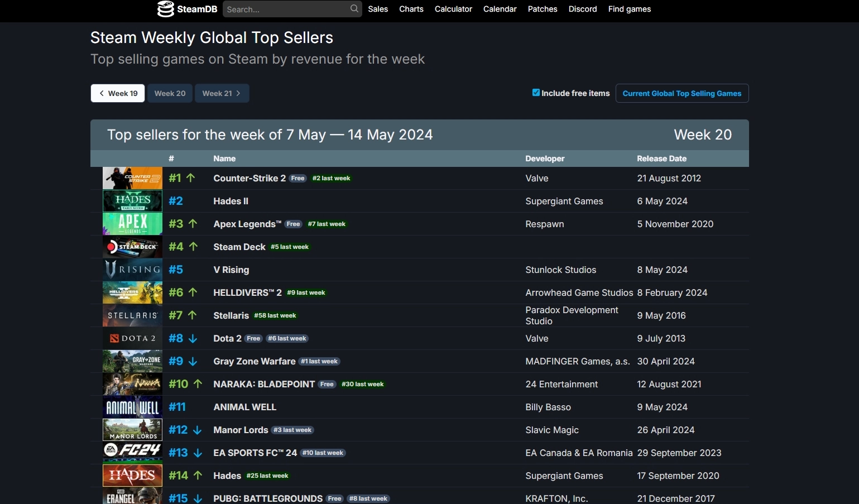The image size is (859, 504).
Task: Open Gray Zone Warfare name link
Action: tap(255, 361)
